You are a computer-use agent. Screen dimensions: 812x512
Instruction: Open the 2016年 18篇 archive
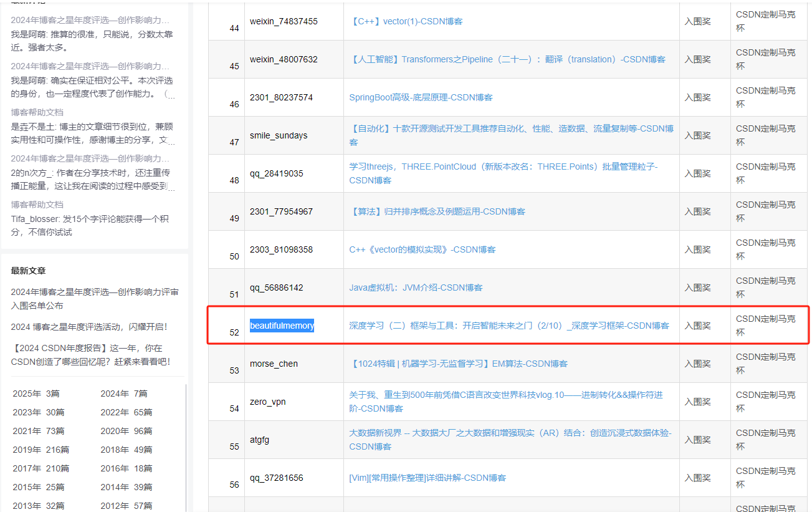pyautogui.click(x=127, y=468)
